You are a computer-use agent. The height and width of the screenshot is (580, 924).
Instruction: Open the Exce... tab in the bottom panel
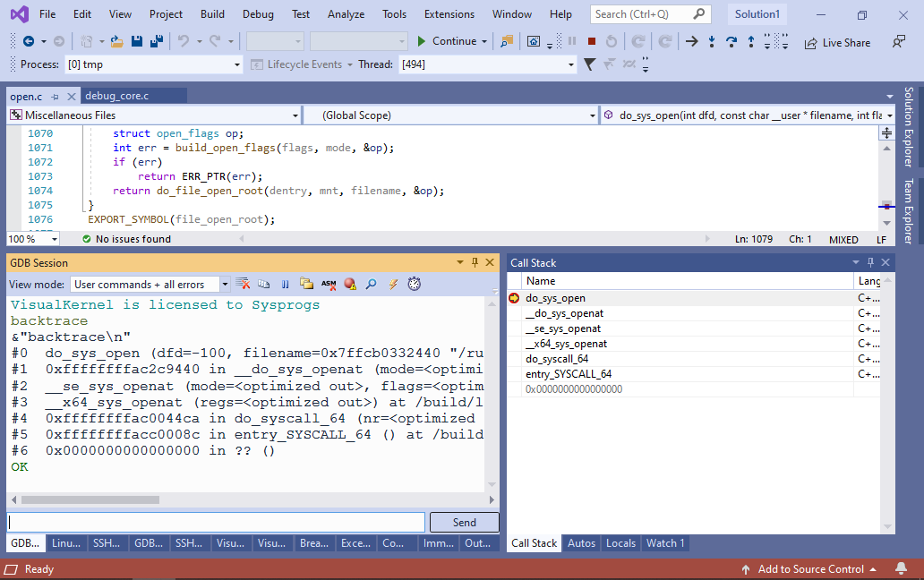356,543
